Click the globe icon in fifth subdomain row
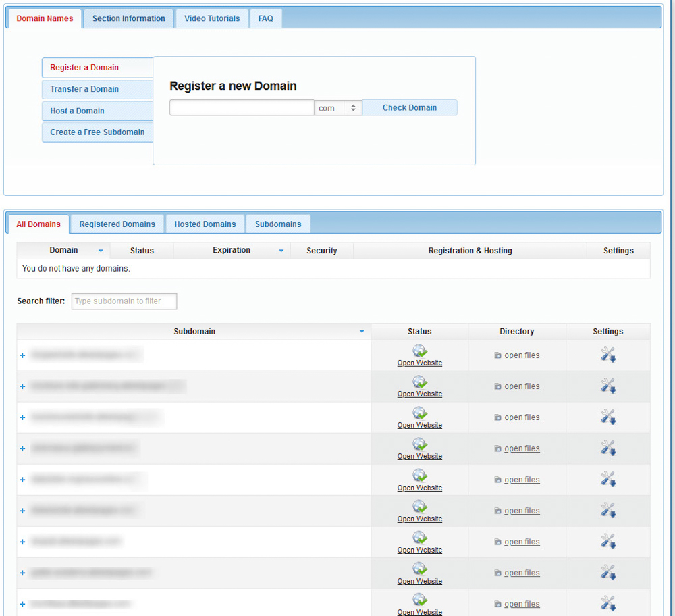Viewport: 675px width, 616px height. point(419,474)
